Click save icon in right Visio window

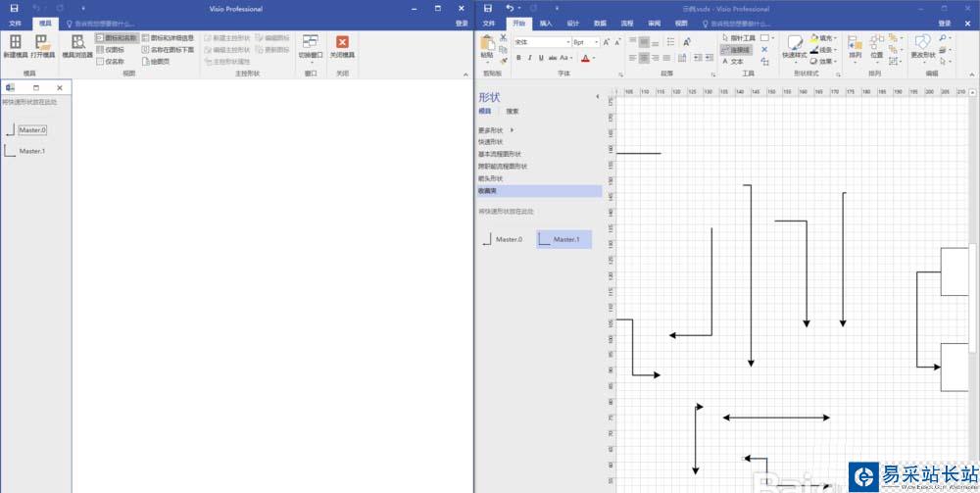tap(488, 8)
